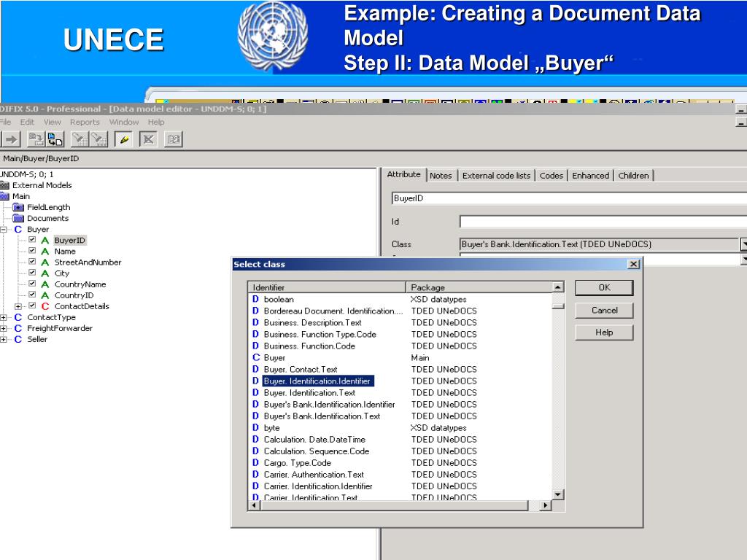Click the D icon beside Cargo. Type.Code
The image size is (747, 560).
click(255, 463)
